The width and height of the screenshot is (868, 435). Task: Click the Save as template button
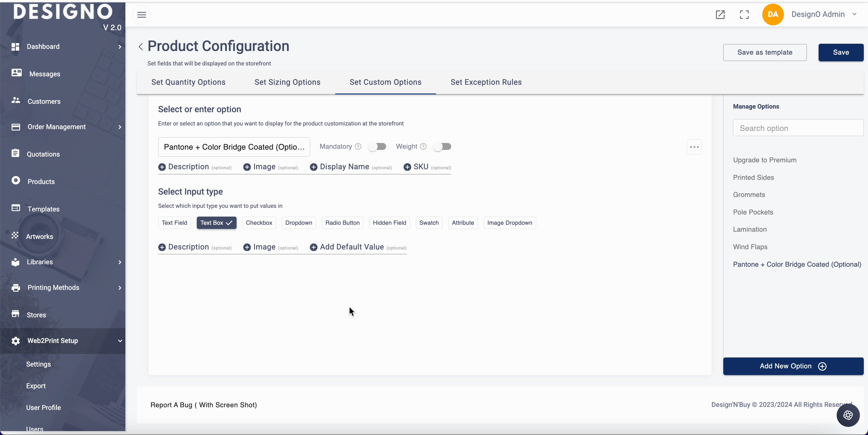(x=765, y=52)
